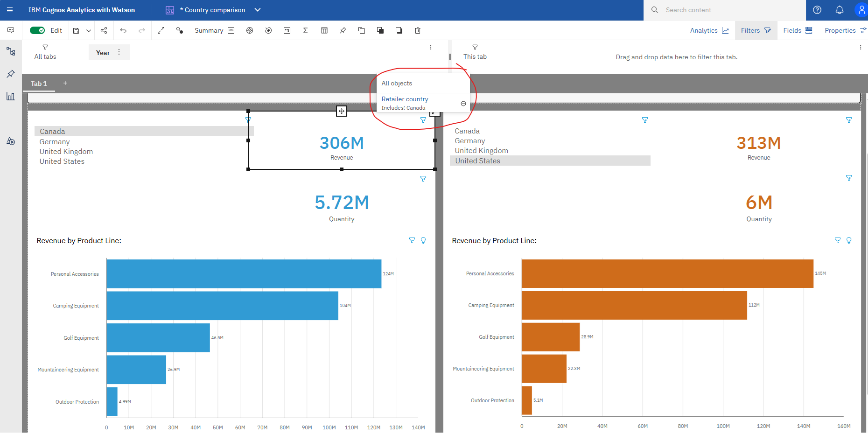Click the fullscreen expand arrows icon
868x441 pixels.
161,30
